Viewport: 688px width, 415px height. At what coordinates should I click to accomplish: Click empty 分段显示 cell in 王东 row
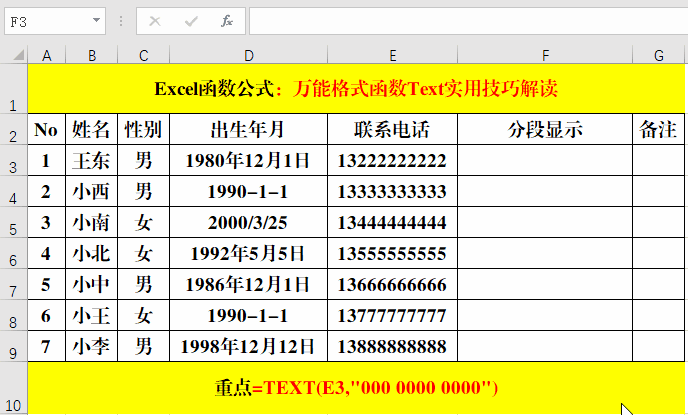pos(545,161)
